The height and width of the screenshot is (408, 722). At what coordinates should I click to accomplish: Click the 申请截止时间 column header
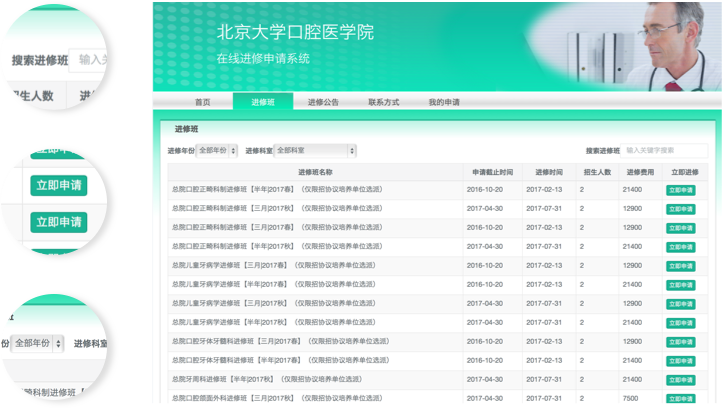coord(492,172)
